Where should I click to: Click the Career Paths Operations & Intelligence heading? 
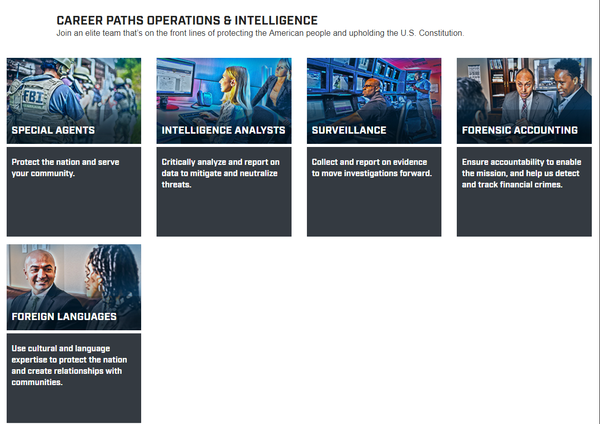(187, 20)
